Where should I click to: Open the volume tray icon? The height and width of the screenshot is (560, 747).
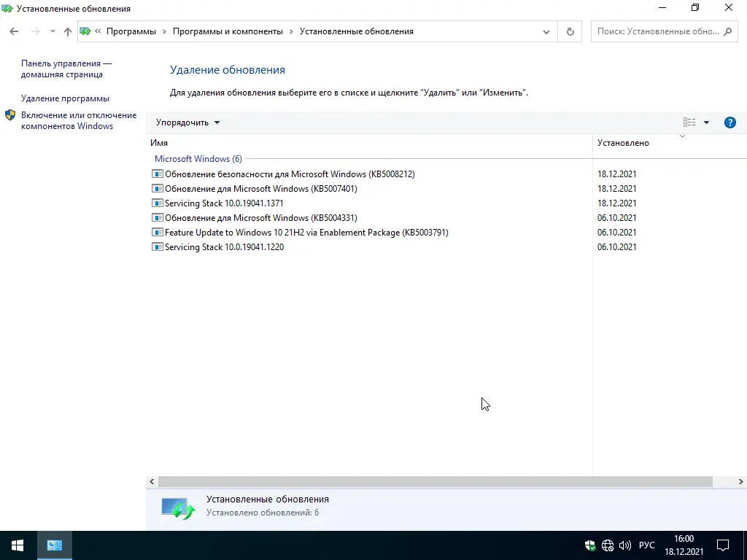pos(624,545)
